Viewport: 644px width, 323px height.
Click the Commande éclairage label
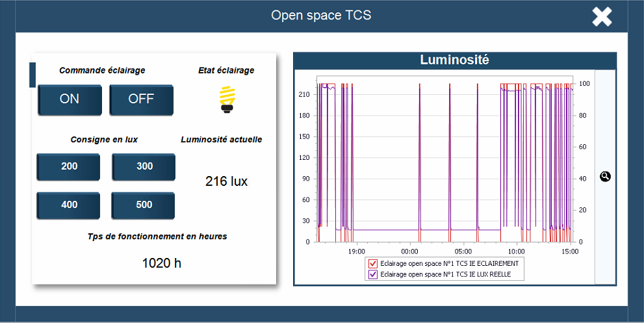tap(102, 70)
